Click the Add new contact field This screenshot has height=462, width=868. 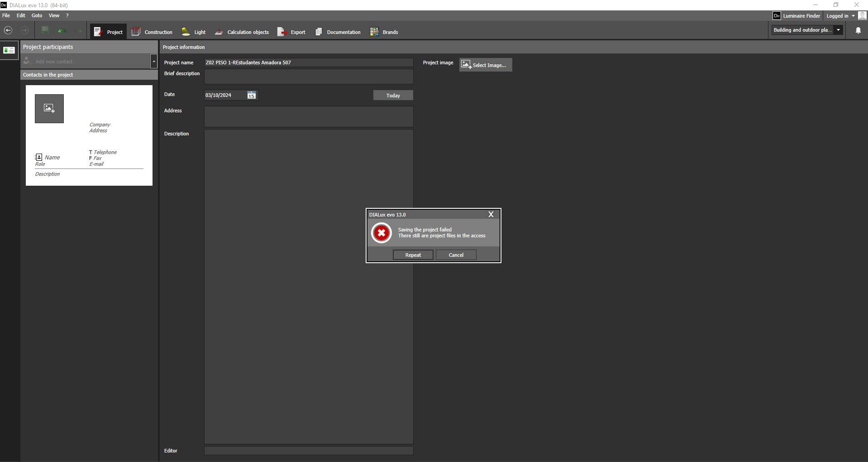click(x=86, y=61)
